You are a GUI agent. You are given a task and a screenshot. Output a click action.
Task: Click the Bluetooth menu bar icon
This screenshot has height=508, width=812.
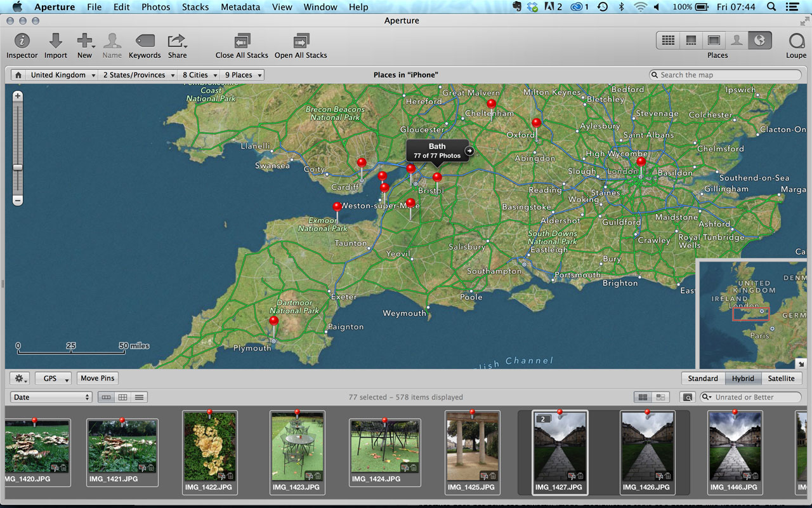coord(622,7)
